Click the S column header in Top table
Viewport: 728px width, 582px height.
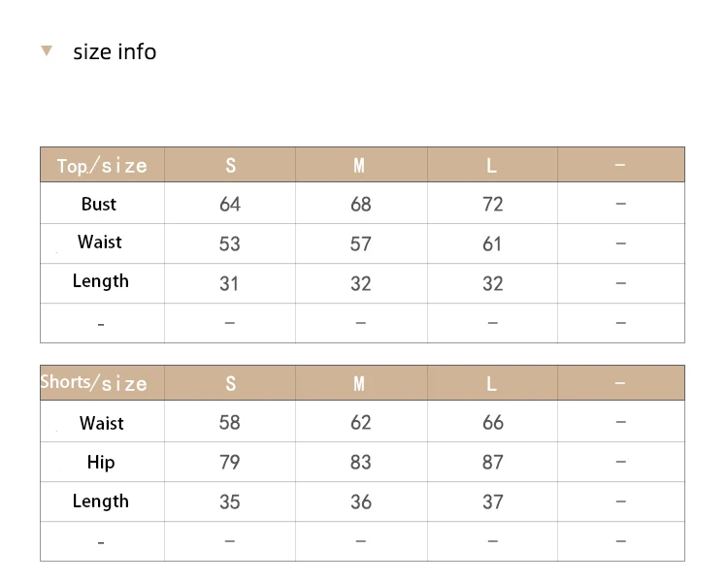(230, 165)
